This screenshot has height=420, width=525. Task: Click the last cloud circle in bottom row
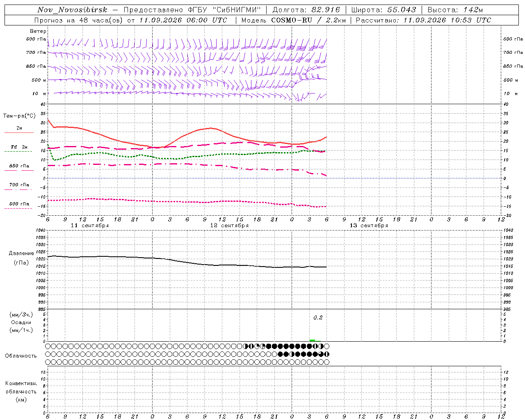(x=327, y=362)
